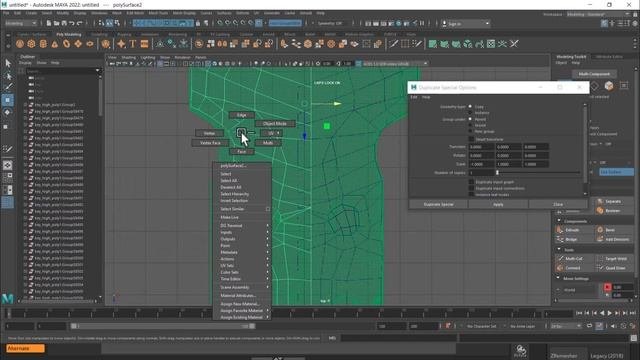
Task: Adjust the Number of copies slider handle
Action: pos(497,173)
